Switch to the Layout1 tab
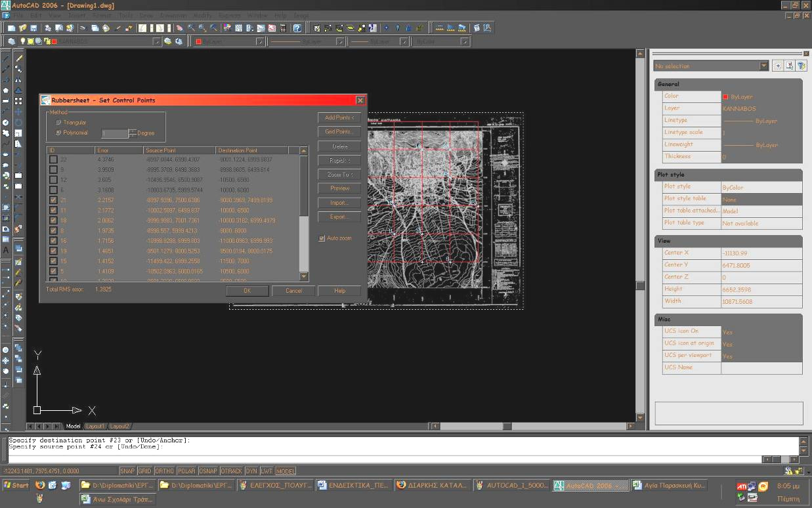 [95, 426]
